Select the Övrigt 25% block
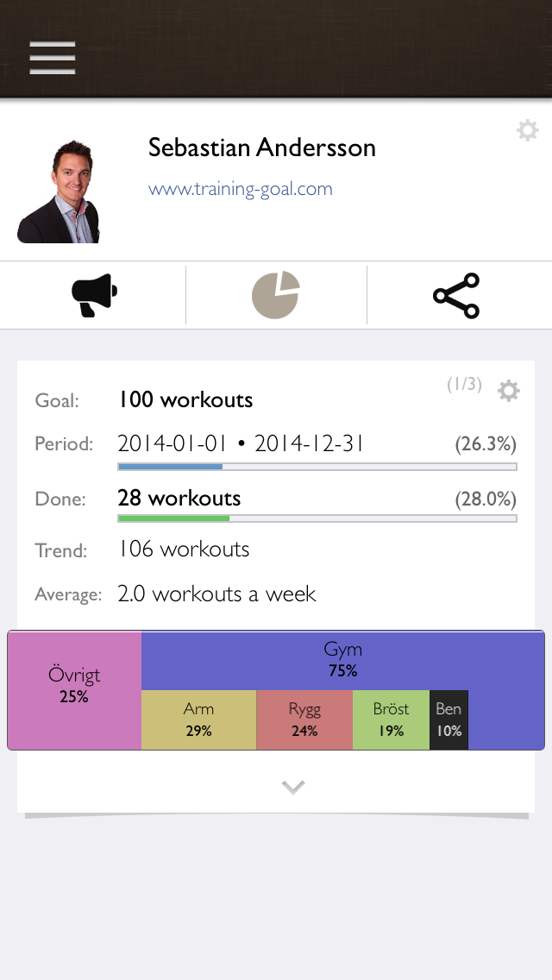552x980 pixels. click(74, 690)
